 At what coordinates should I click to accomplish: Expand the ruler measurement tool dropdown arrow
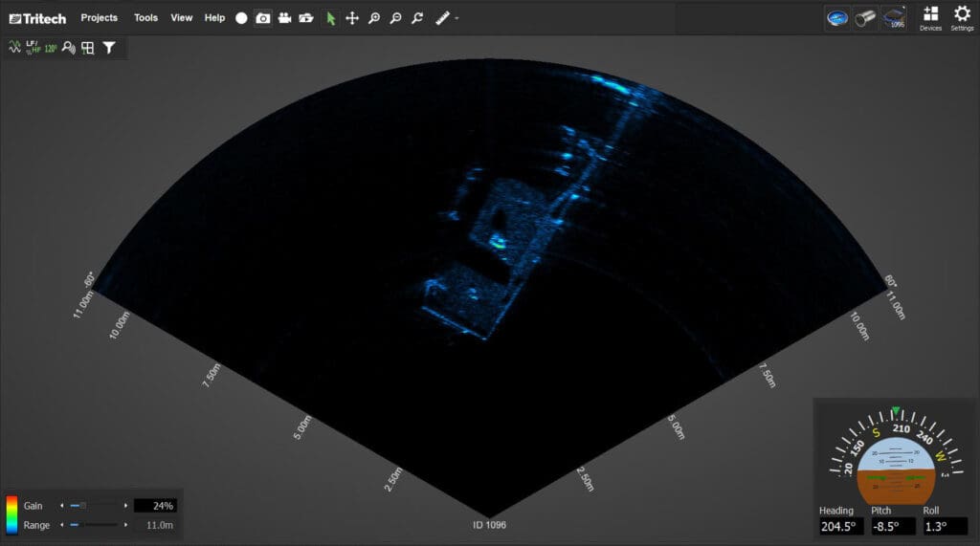(457, 19)
